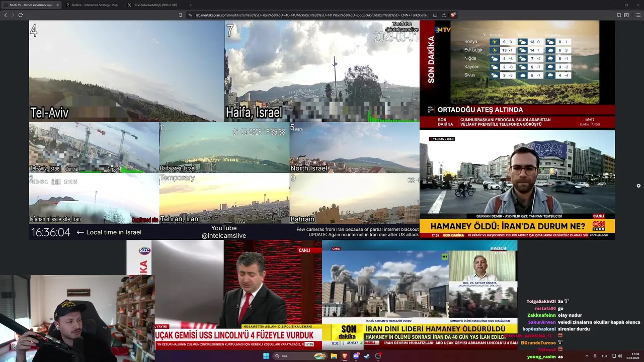Click 'ORTADOĞU ATEŞ ALTINDA' NTV headline

point(480,110)
